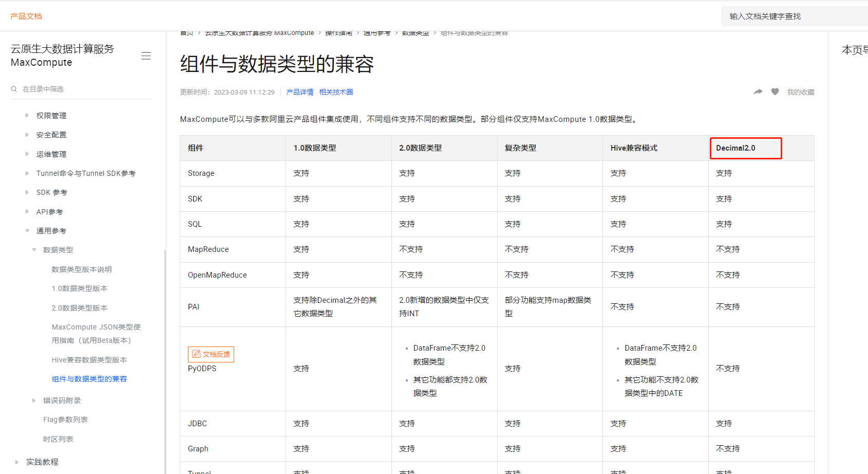Open Hive兼容数据类型版本 page
Screen dimensions: 868x474
click(89, 360)
